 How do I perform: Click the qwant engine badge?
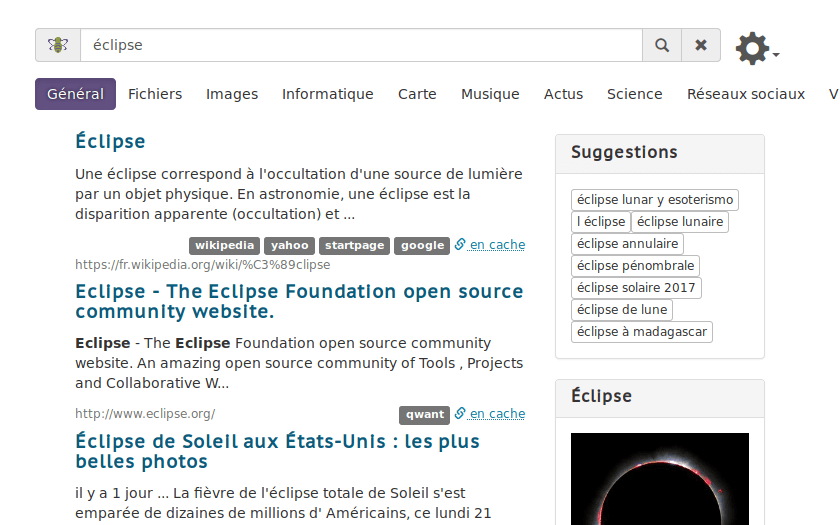[x=424, y=414]
